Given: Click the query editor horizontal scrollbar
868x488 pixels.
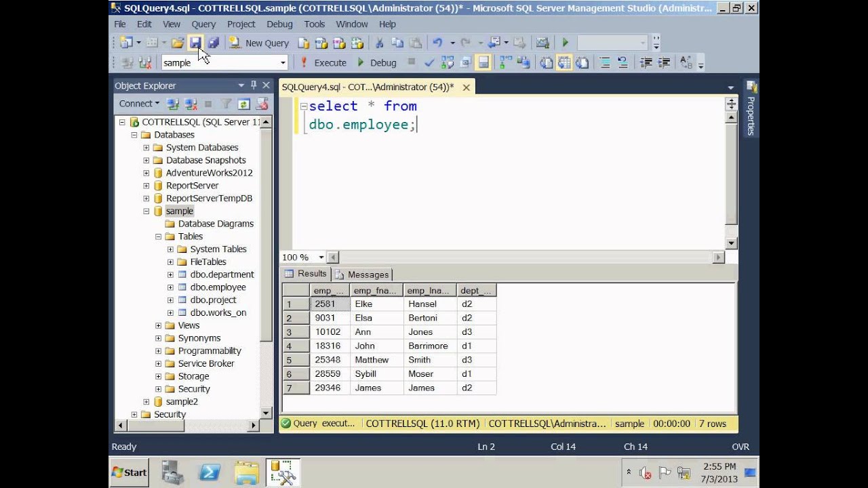Looking at the screenshot, I should 526,258.
